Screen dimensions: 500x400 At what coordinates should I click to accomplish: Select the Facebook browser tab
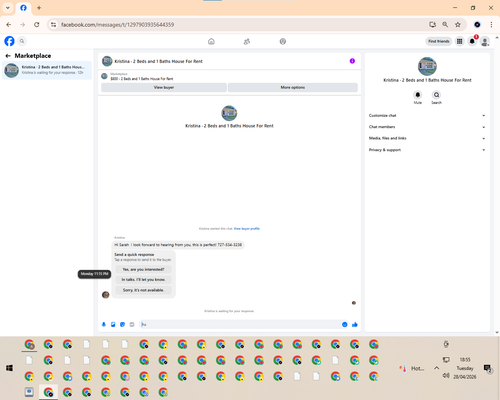pyautogui.click(x=23, y=8)
